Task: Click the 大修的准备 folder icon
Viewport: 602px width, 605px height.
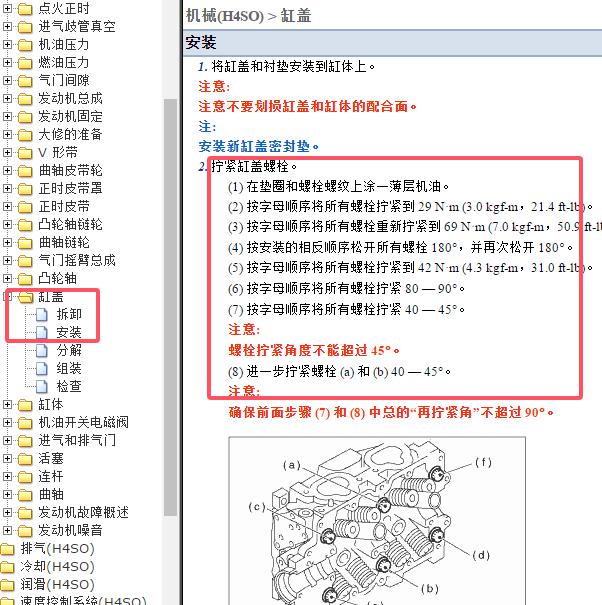Action: click(x=25, y=135)
